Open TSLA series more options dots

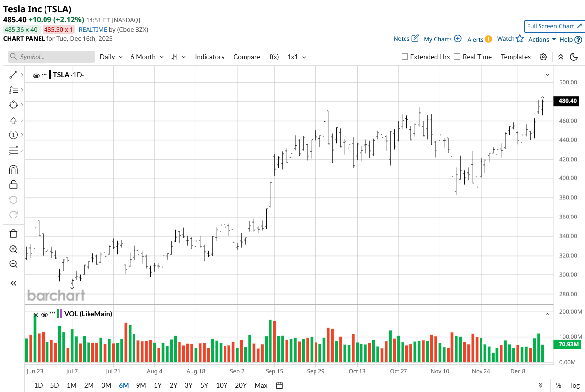coord(45,74)
